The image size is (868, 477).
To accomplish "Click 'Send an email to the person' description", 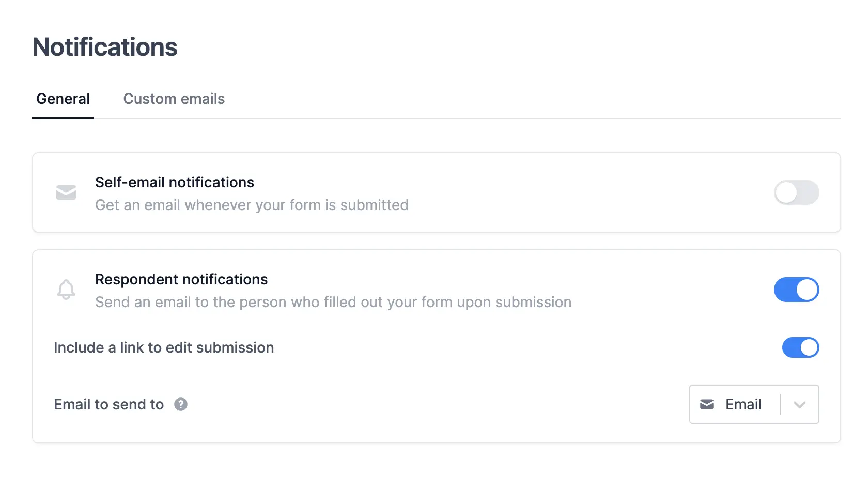I will (x=333, y=302).
